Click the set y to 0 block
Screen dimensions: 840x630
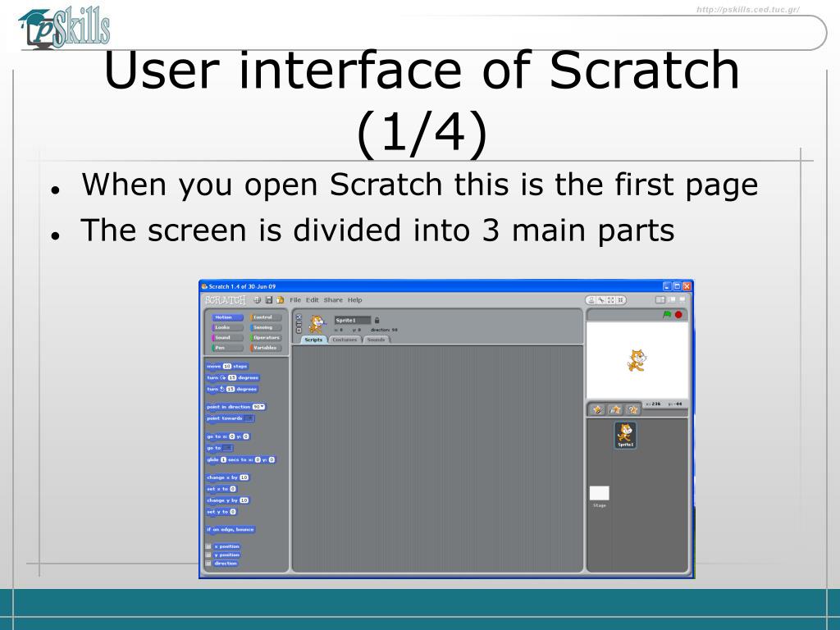[221, 512]
